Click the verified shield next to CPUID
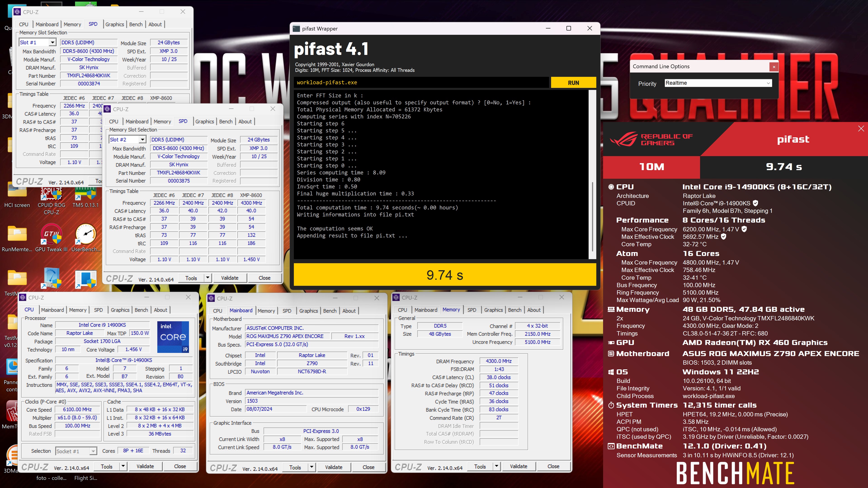Viewport: 868px width, 488px height. [x=755, y=203]
